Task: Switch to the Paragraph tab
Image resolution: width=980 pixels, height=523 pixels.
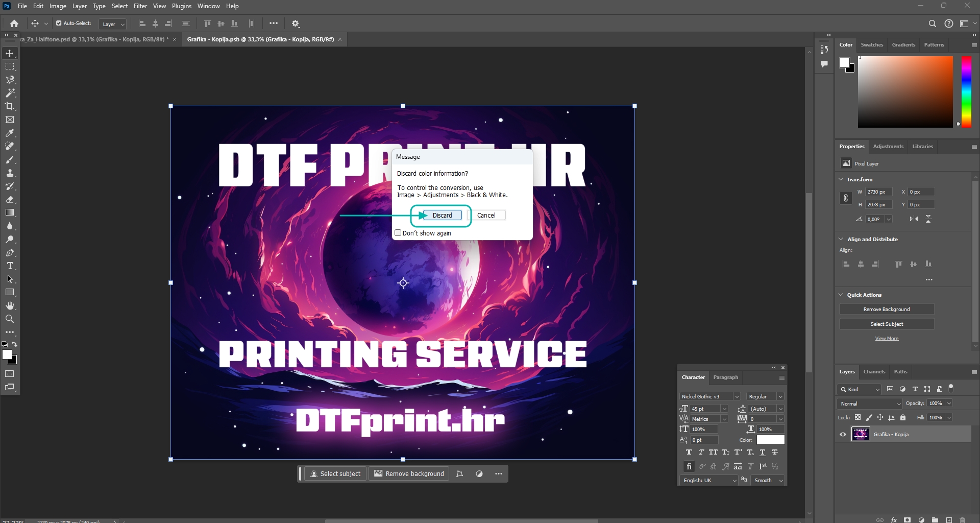Action: 725,377
